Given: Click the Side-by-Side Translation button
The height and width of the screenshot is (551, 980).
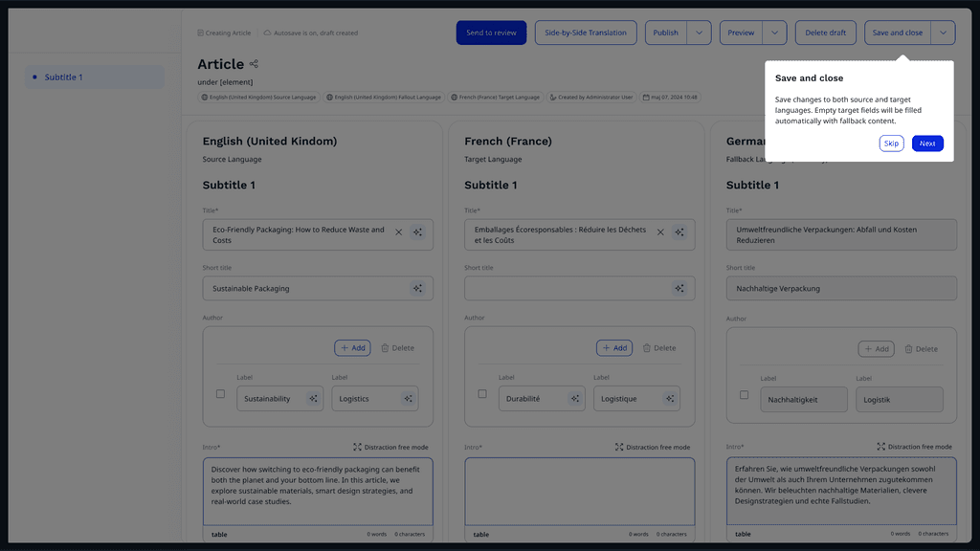Looking at the screenshot, I should (586, 33).
